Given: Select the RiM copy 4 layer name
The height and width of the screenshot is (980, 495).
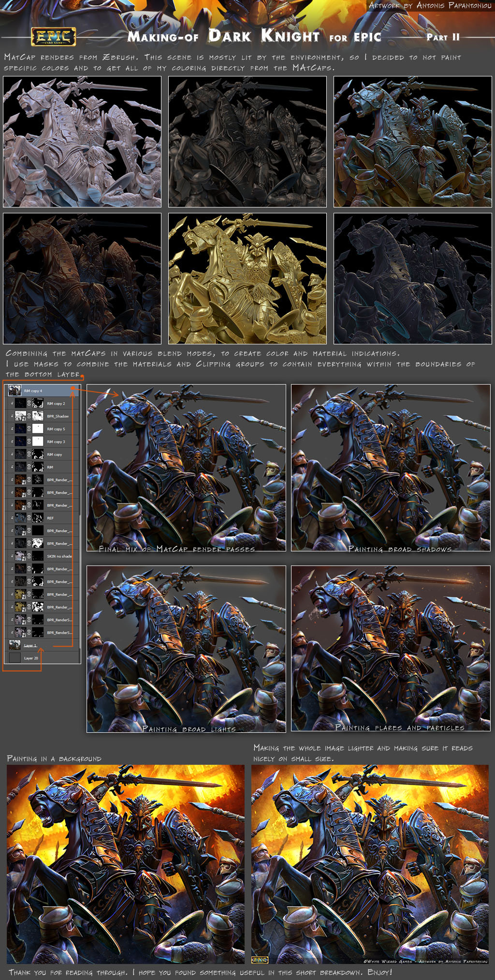Looking at the screenshot, I should [x=33, y=390].
